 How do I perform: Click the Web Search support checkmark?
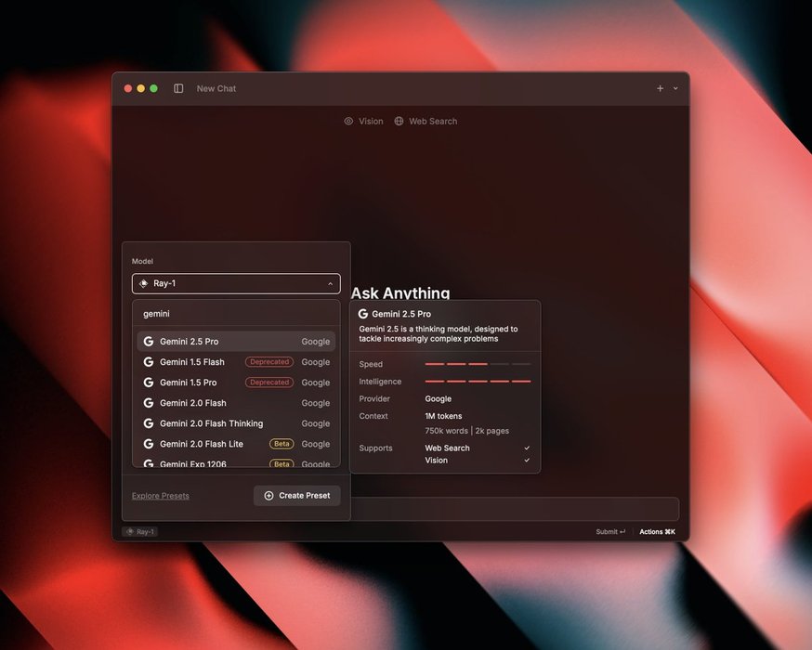click(527, 448)
